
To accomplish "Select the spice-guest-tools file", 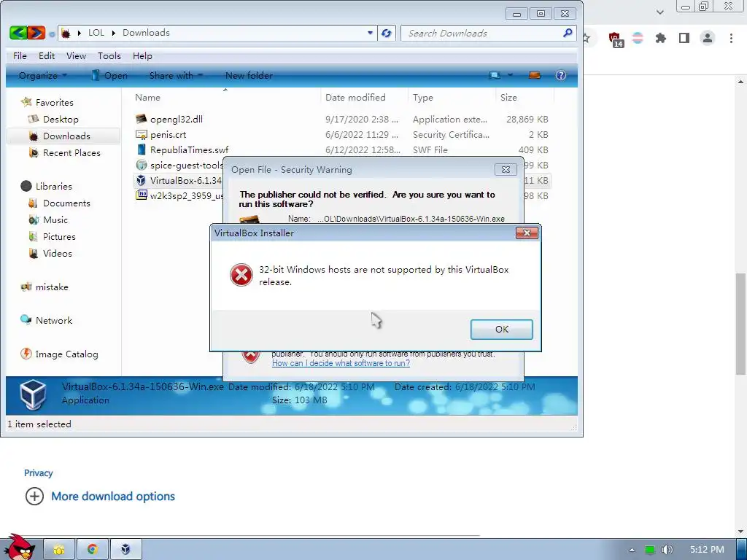I will point(179,166).
